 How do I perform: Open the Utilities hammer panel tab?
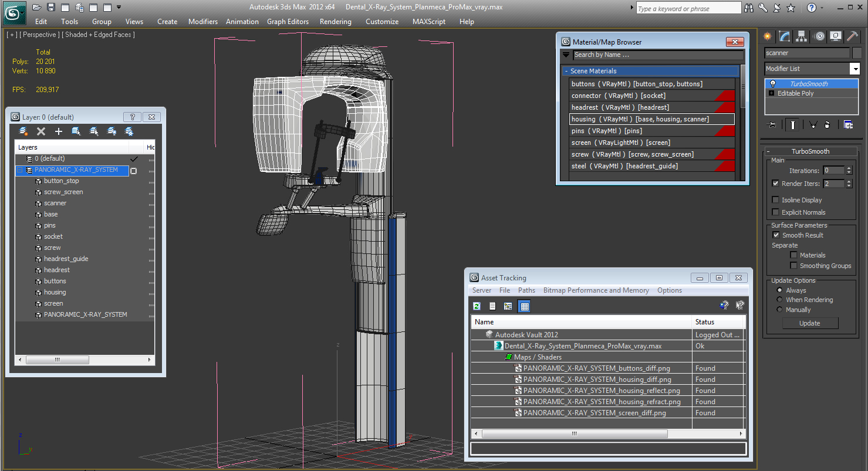[852, 36]
